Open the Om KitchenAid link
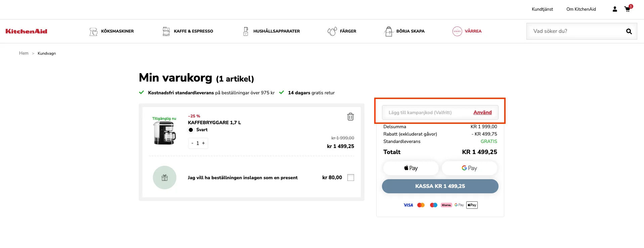This screenshot has height=248, width=644. 581,9
